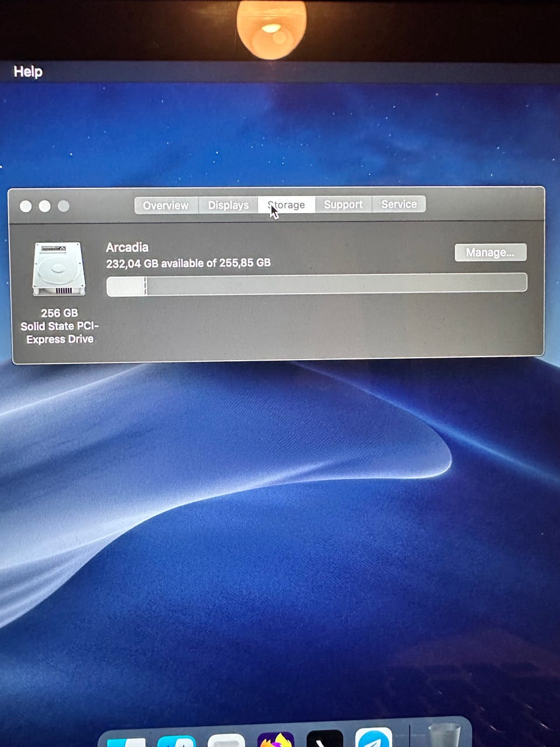Click the Manage... button
The image size is (560, 747).
pyautogui.click(x=490, y=252)
